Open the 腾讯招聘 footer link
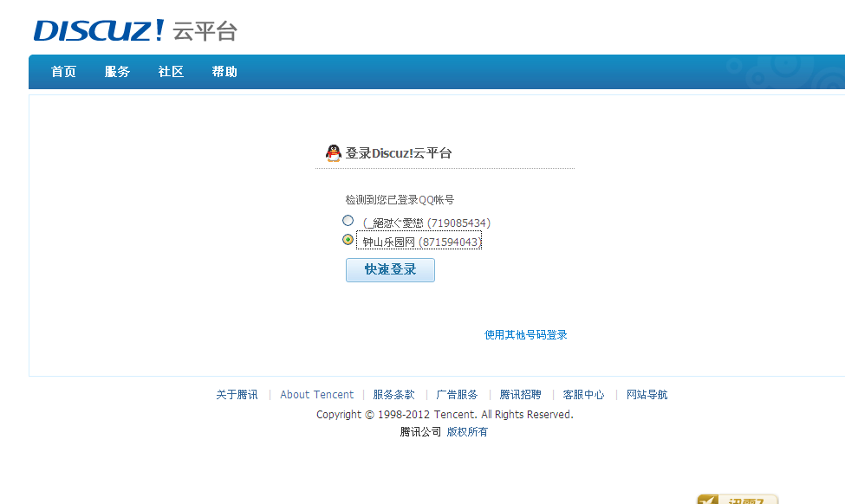This screenshot has height=504, width=845. point(521,395)
